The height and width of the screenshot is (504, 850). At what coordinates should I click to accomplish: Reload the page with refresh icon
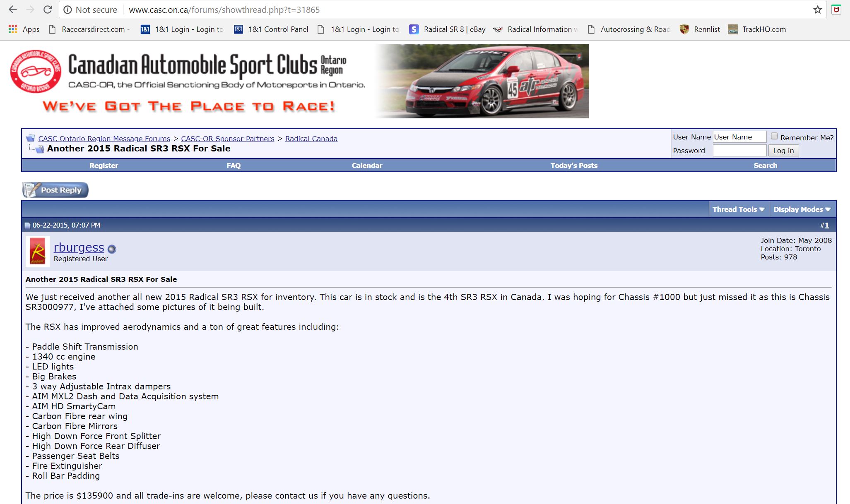48,10
